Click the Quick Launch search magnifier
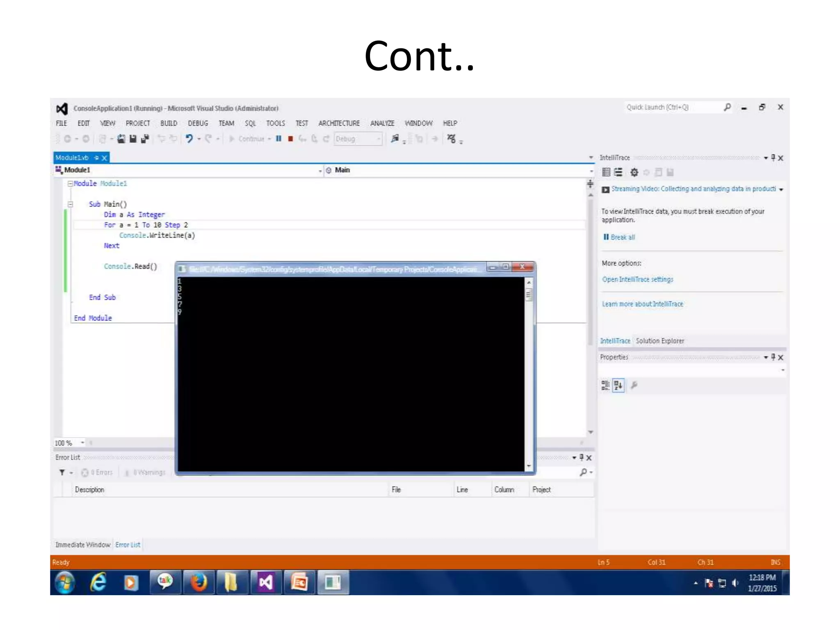Viewport: 840px width, 630px height. [727, 107]
